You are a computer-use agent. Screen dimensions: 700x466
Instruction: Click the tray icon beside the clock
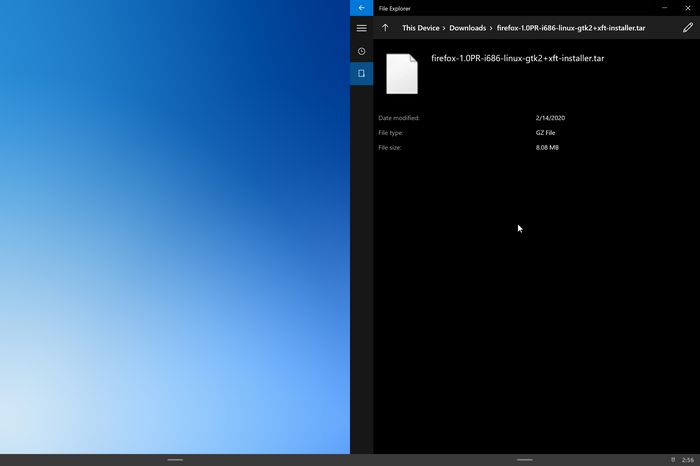coord(673,460)
